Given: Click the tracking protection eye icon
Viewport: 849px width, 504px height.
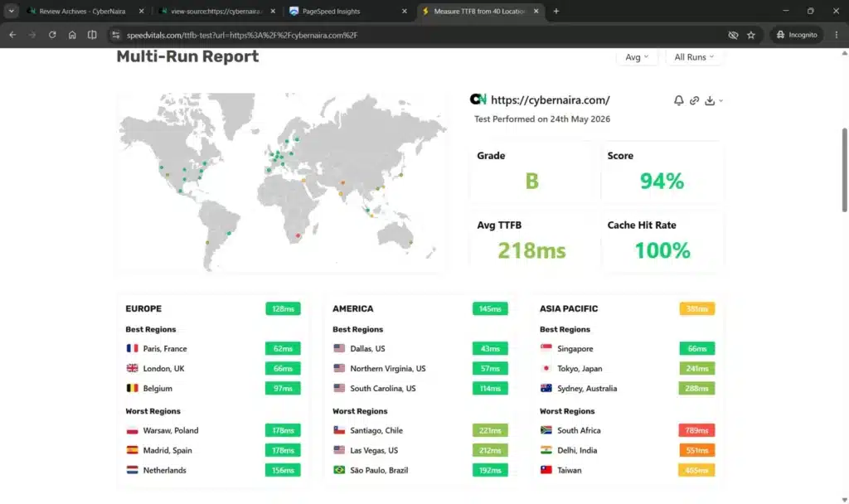Looking at the screenshot, I should click(733, 35).
